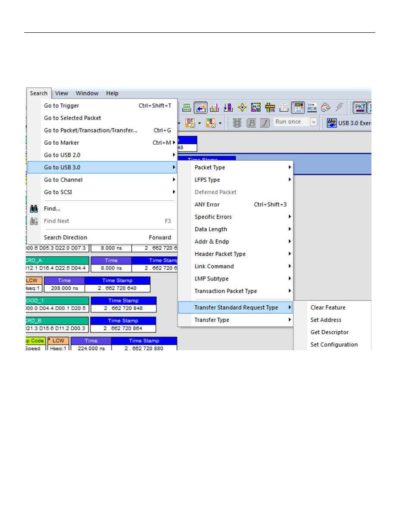Click the USB 3.0 Exerciser icon
411x532 pixels.
tap(332, 123)
